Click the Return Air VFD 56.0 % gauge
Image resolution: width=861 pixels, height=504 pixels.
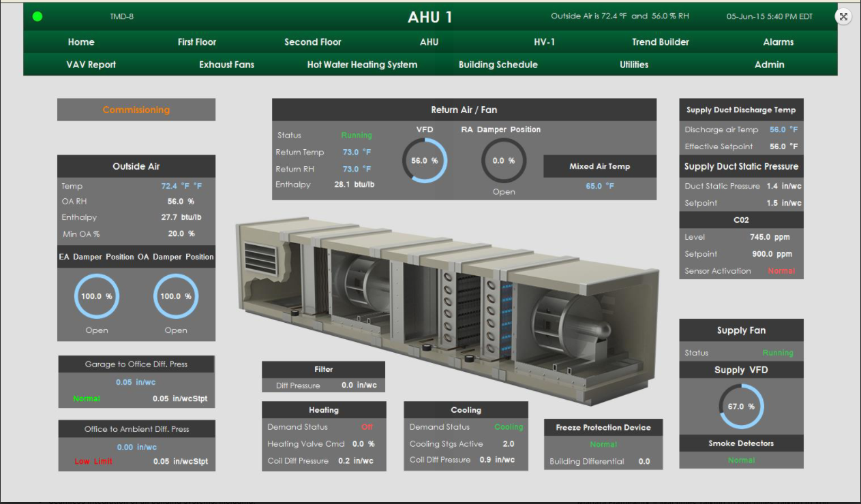click(x=425, y=161)
